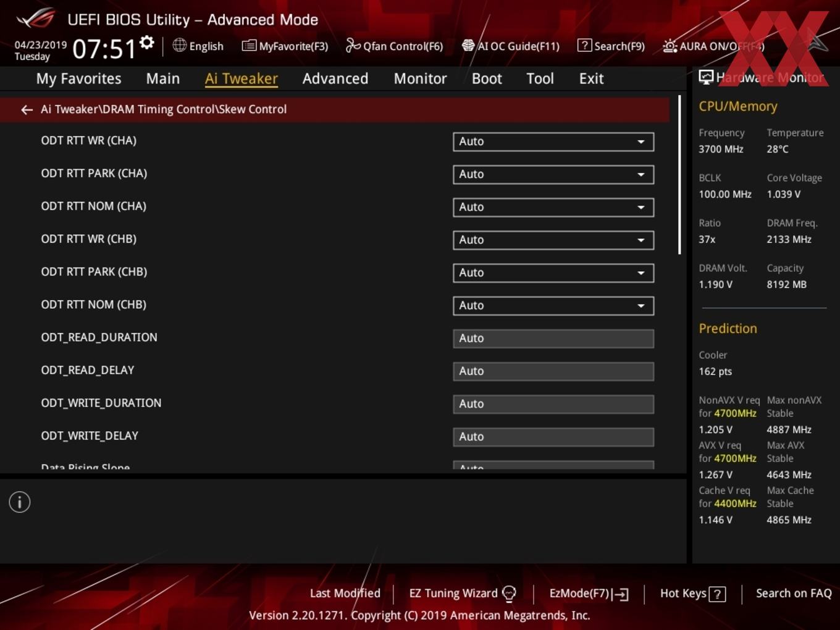This screenshot has width=840, height=630.
Task: Click Last Modified button
Action: pyautogui.click(x=345, y=593)
